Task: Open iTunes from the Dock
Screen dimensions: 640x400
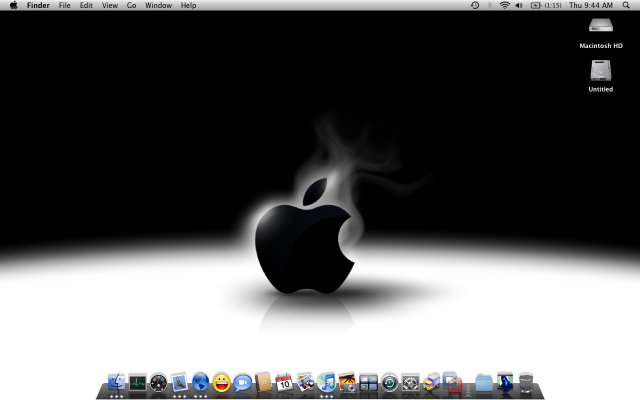Action: coord(327,383)
